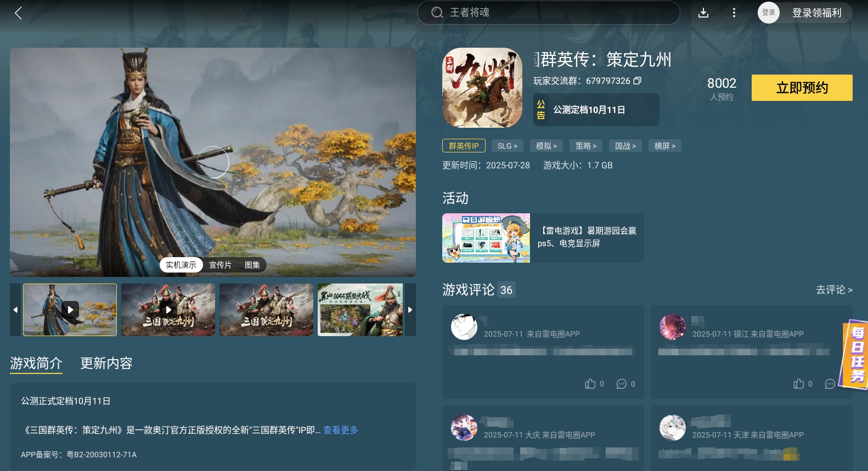This screenshot has height=471, width=868.
Task: Open the 暑期游园会 activity banner image
Action: [486, 238]
